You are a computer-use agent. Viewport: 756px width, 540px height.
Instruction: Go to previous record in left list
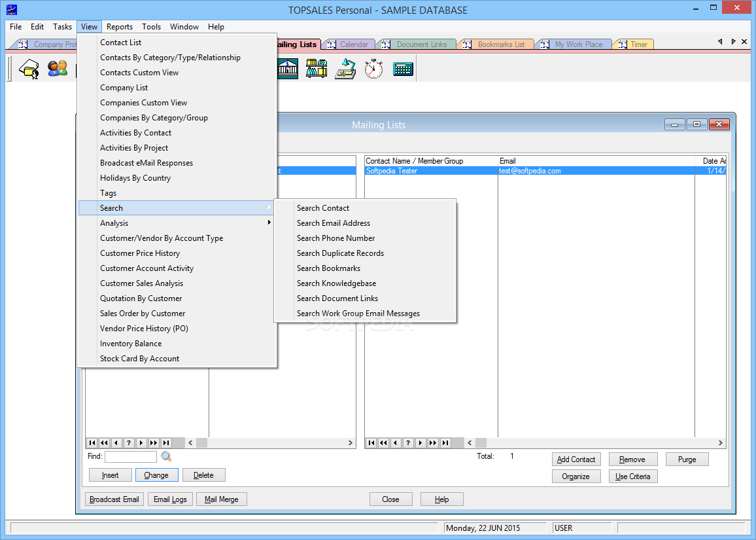(116, 442)
